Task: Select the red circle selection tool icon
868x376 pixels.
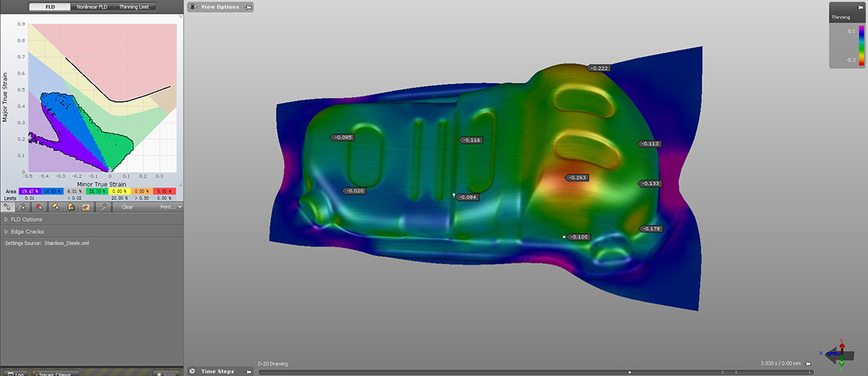Action: click(x=39, y=206)
